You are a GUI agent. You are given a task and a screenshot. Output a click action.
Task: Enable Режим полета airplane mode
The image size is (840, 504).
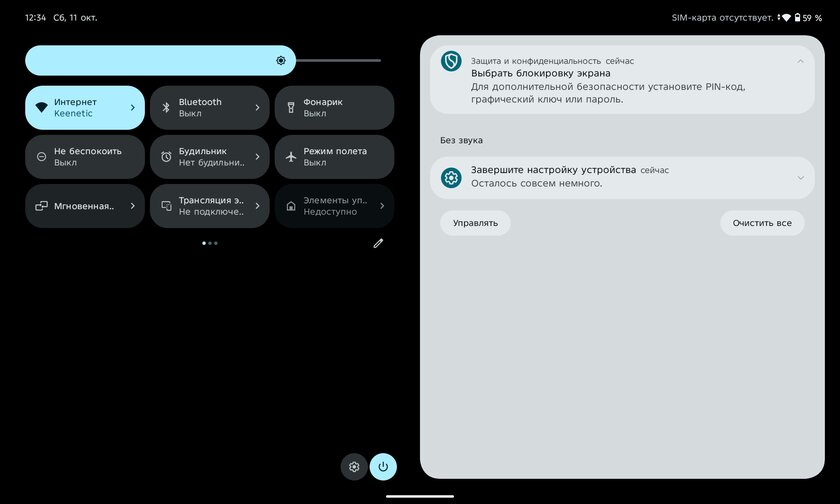click(334, 157)
